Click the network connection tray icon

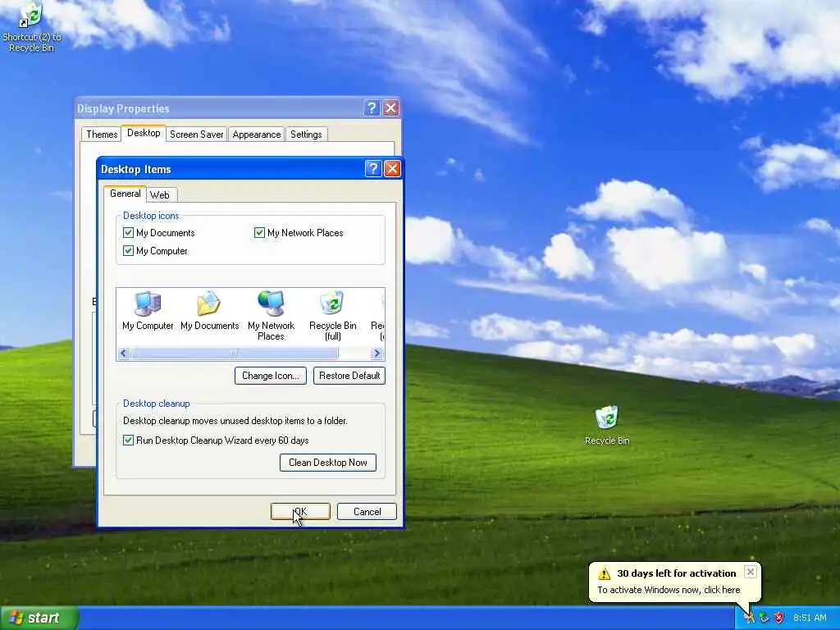[764, 618]
